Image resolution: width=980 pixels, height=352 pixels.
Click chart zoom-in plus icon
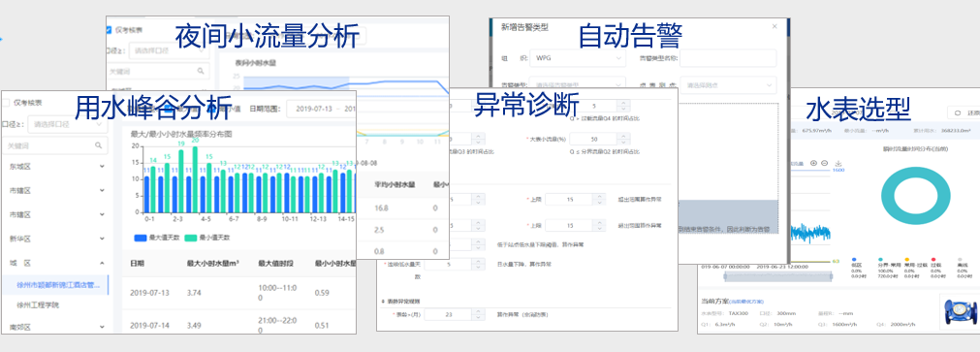[x=813, y=163]
